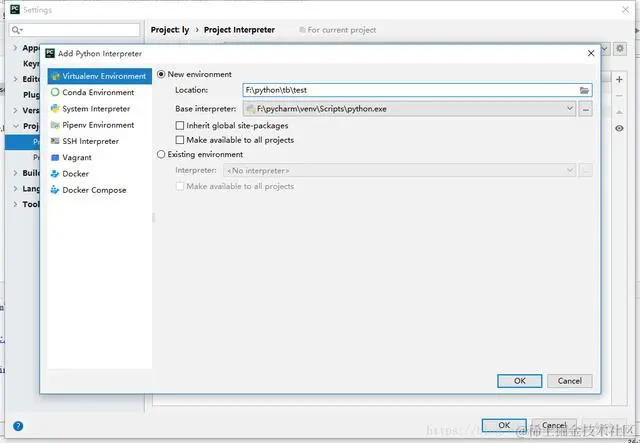
Task: Show early releases with the eye icon
Action: coord(619,128)
